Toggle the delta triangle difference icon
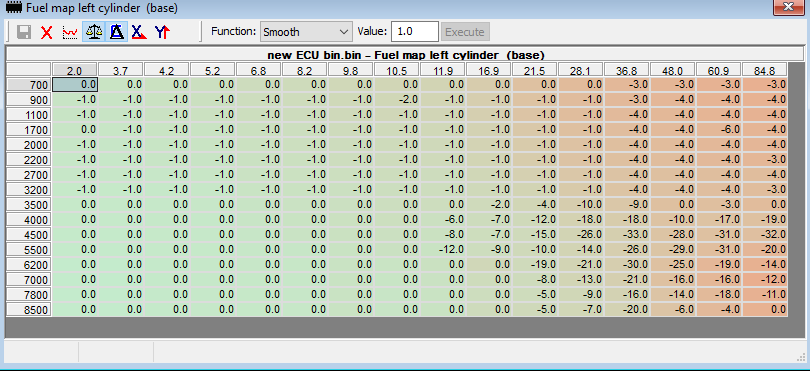 point(117,32)
